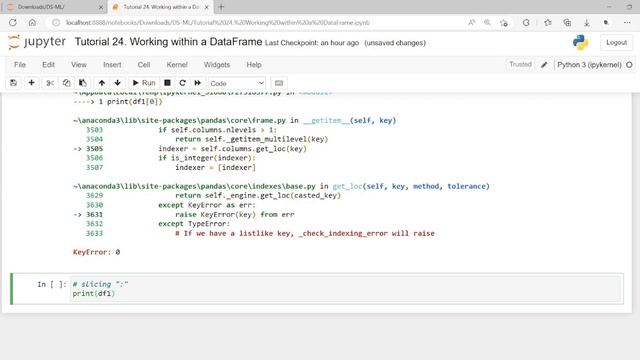Open the Kernel menu
This screenshot has height=360, width=640.
[177, 64]
